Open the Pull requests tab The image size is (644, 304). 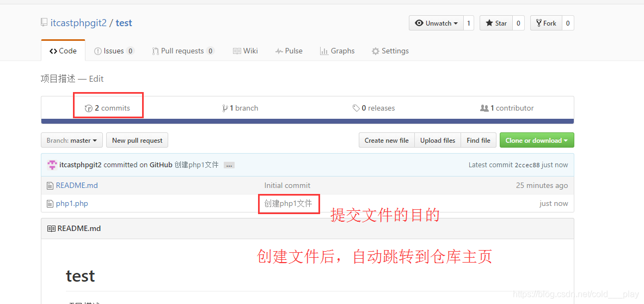click(183, 51)
